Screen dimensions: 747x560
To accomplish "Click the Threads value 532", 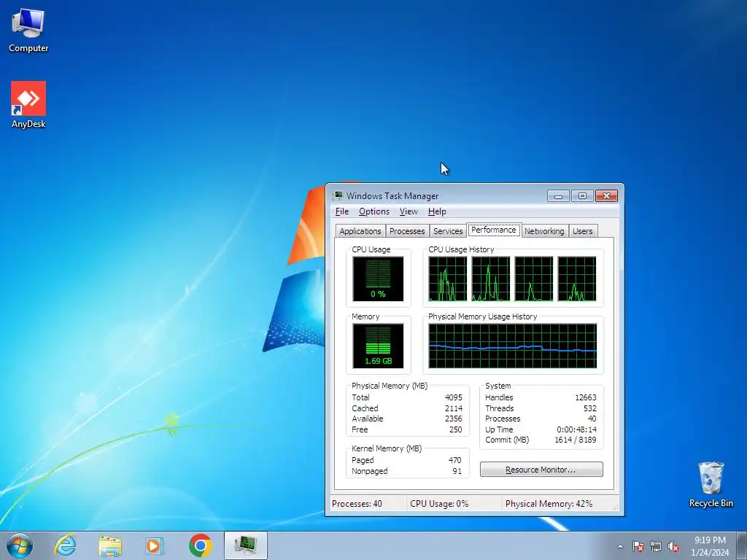I will pyautogui.click(x=589, y=408).
